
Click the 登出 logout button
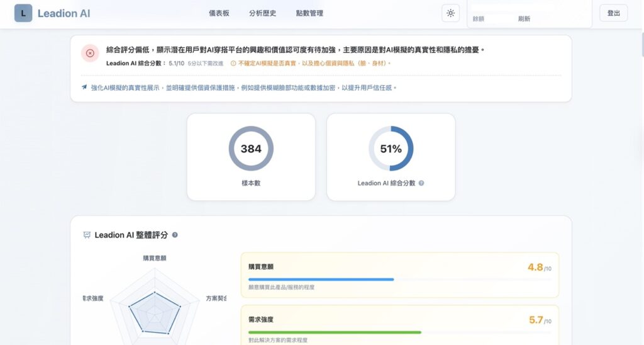pos(614,13)
